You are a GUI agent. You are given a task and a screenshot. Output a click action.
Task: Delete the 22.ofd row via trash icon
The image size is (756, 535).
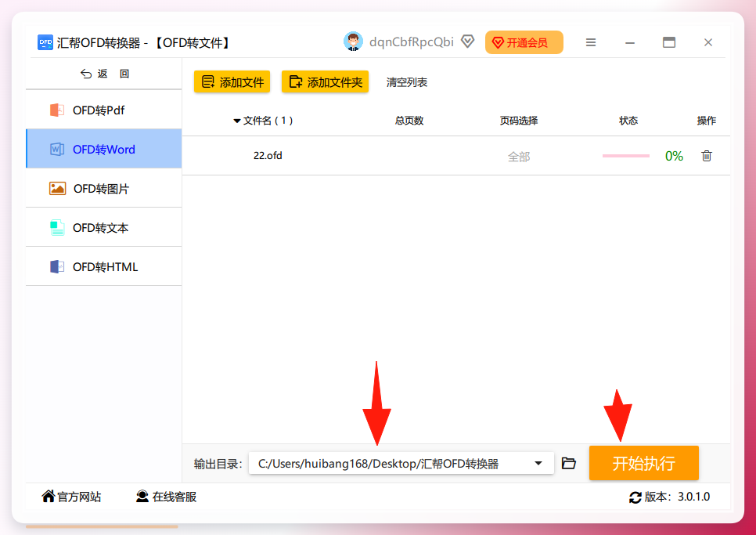[707, 156]
